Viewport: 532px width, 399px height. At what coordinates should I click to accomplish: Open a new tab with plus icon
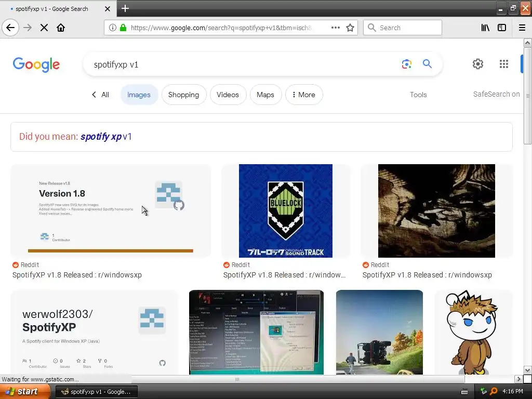[x=125, y=8]
